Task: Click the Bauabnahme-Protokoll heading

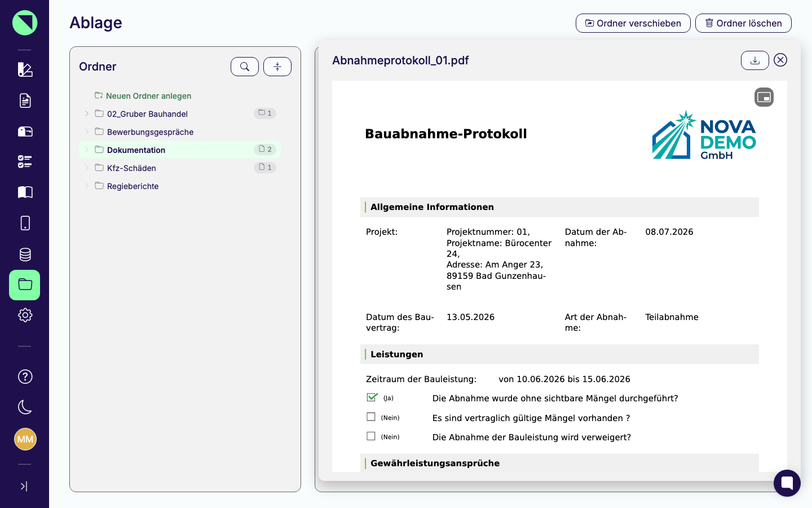Action: [x=446, y=134]
